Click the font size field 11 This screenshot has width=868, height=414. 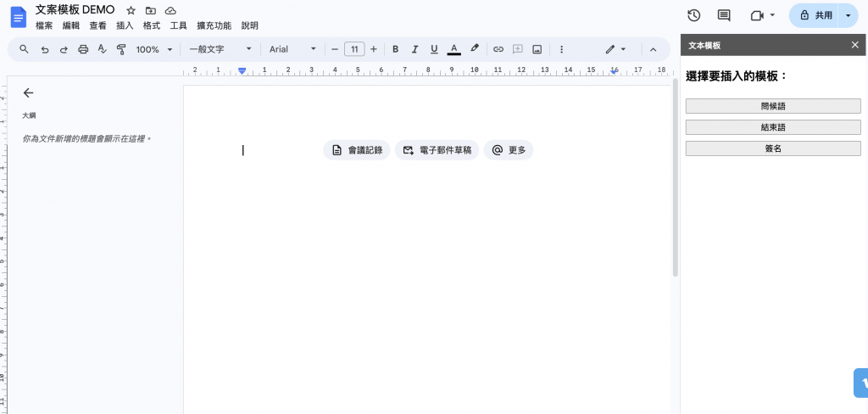pyautogui.click(x=354, y=49)
